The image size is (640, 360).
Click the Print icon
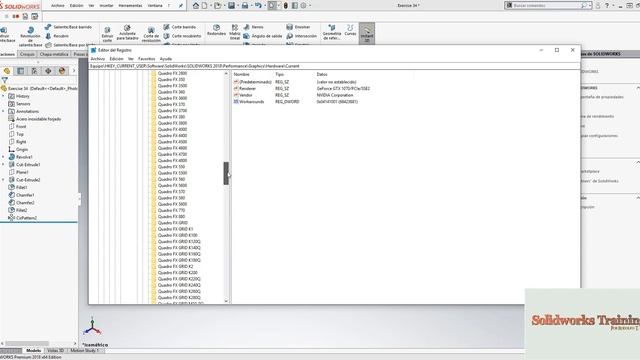(x=245, y=5)
